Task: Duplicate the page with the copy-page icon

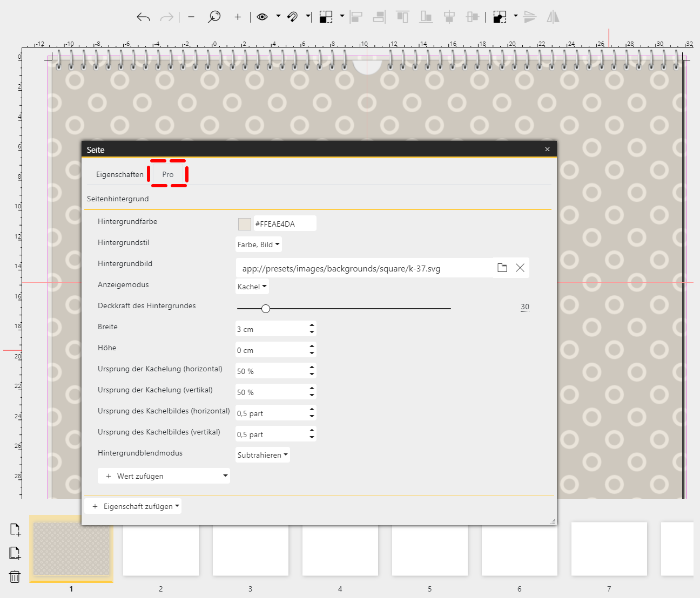Action: tap(15, 553)
